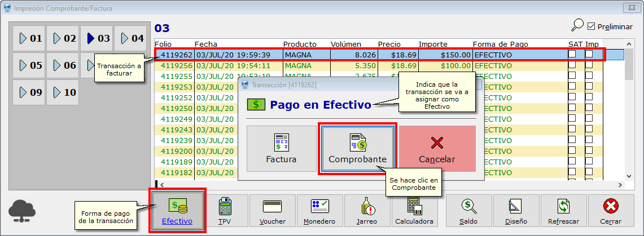The height and width of the screenshot is (236, 644).
Task: Check balance with the Saldo button
Action: click(468, 211)
